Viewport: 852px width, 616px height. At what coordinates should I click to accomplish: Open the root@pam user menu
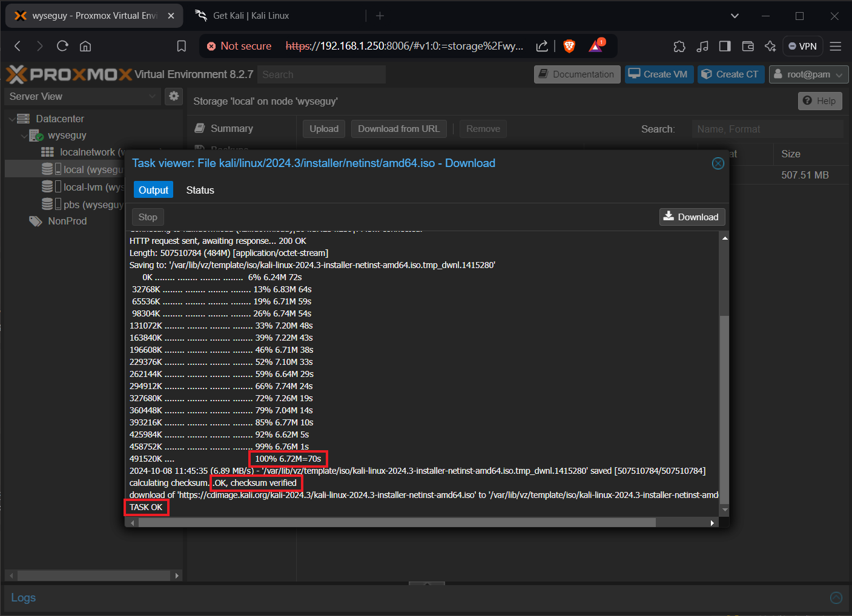point(808,74)
